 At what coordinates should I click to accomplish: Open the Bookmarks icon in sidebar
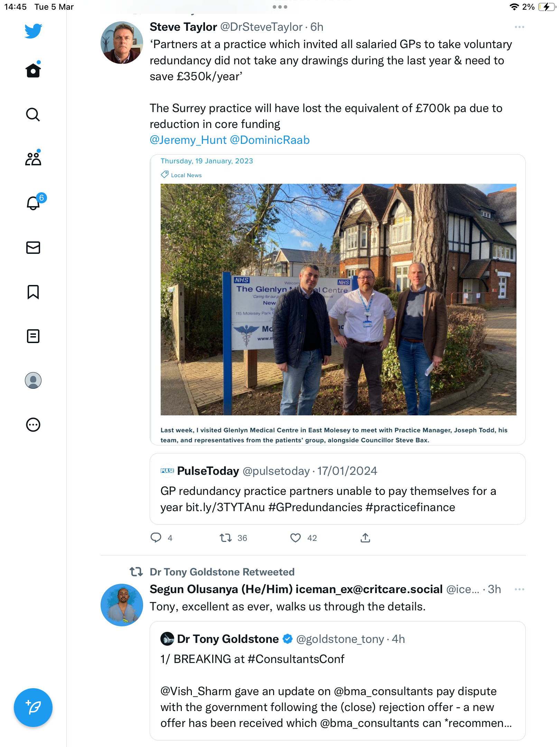pyautogui.click(x=33, y=292)
